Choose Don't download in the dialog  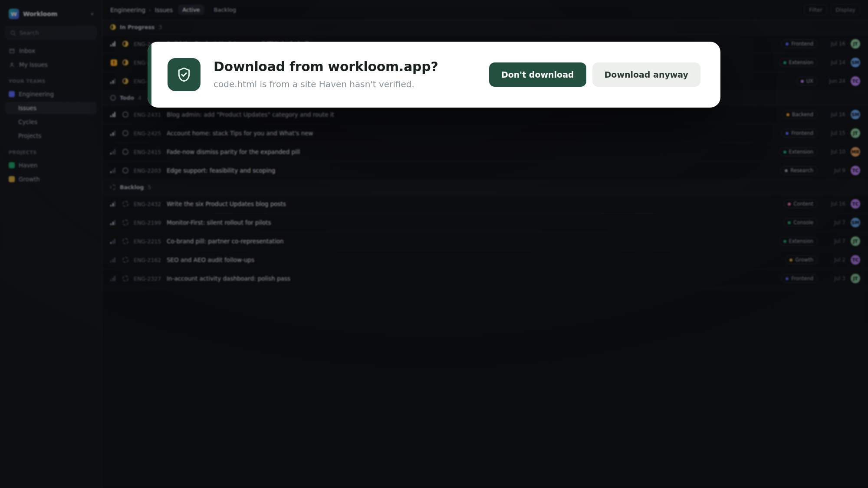(537, 75)
